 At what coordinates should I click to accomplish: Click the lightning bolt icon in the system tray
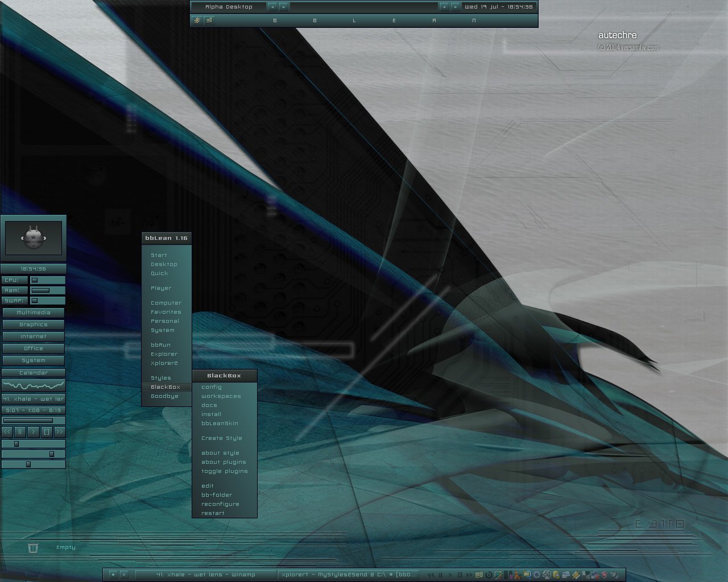tap(575, 575)
